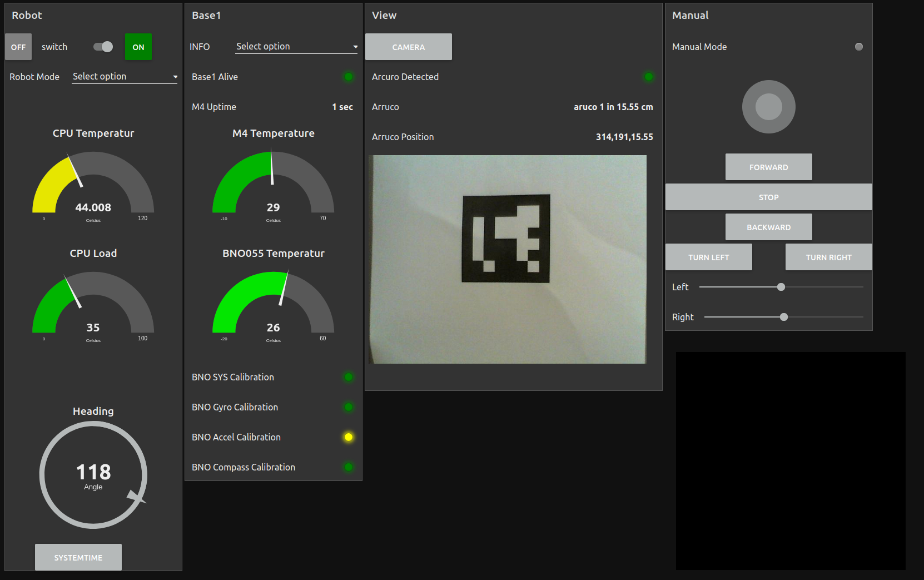Toggle the robot switch slider

click(x=103, y=47)
